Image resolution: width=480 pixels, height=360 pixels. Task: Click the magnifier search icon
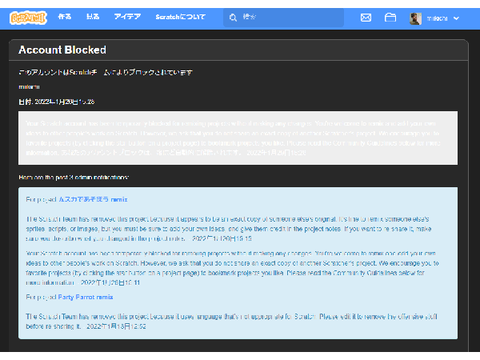coord(233,18)
